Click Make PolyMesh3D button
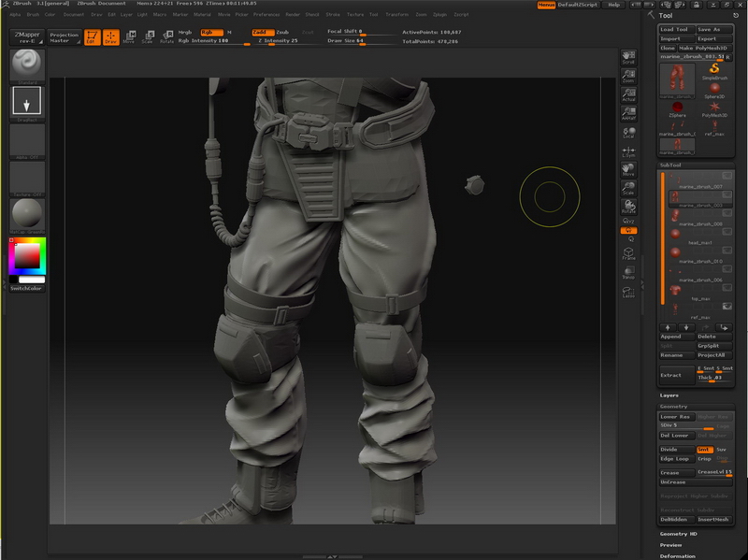 [x=705, y=49]
